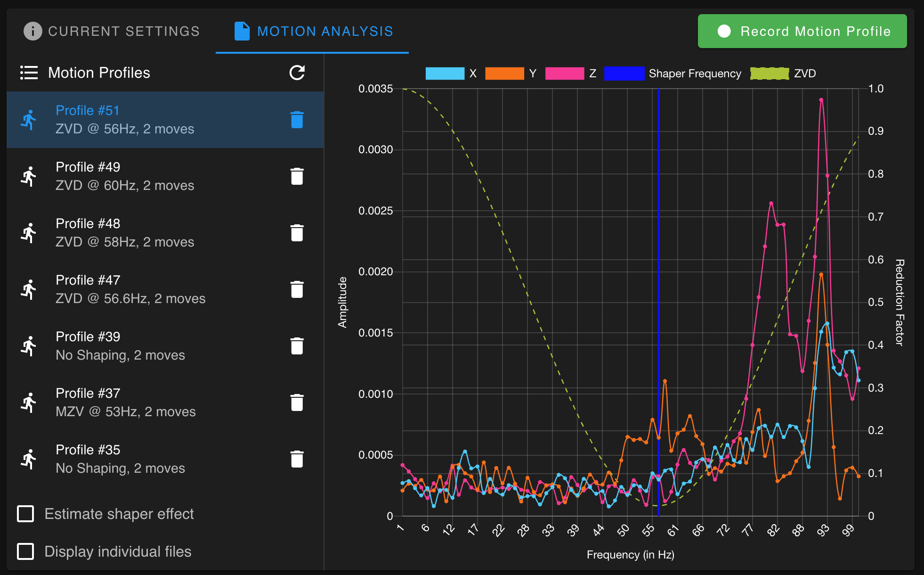Switch to the Current Settings tab

(x=112, y=31)
